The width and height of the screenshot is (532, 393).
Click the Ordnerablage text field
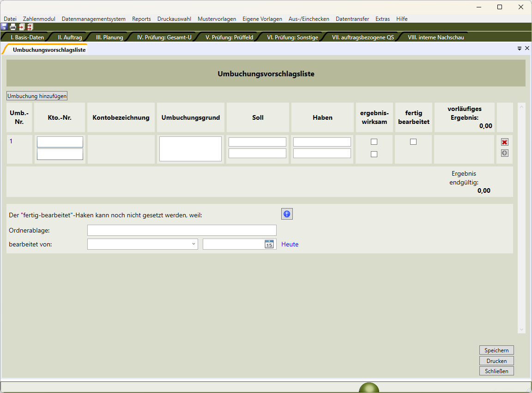(x=182, y=230)
